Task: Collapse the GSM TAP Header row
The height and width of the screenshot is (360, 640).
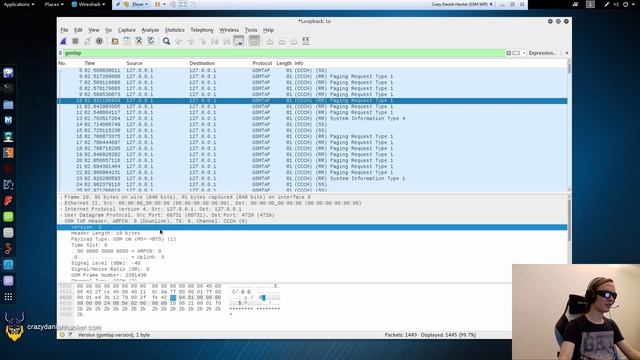Action: (x=61, y=221)
